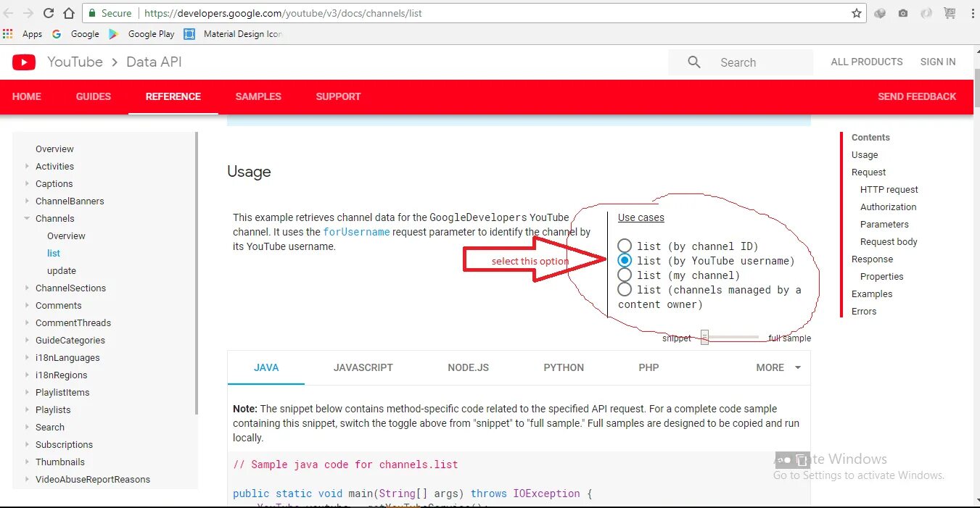Jump to Usage in contents
Screen dimensions: 980x508
865,154
